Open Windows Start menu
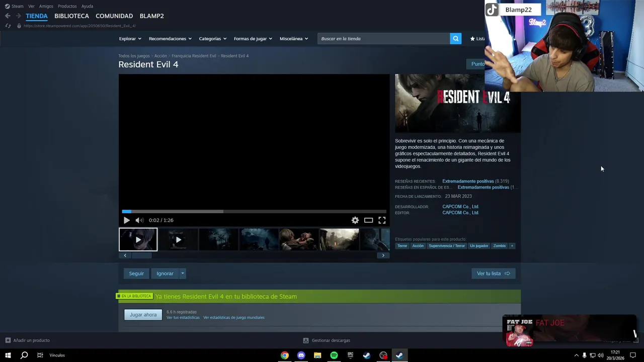This screenshot has height=362, width=644. pos(8,355)
